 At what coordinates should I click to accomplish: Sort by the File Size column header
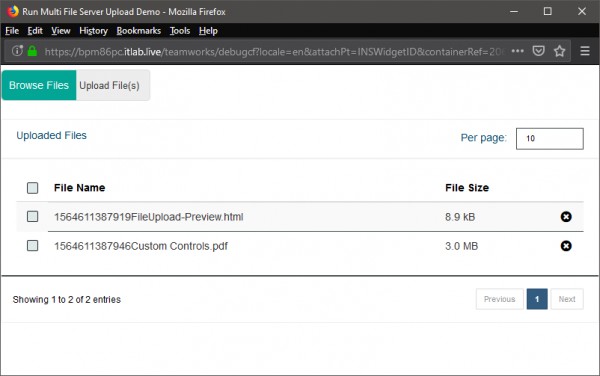pos(467,188)
